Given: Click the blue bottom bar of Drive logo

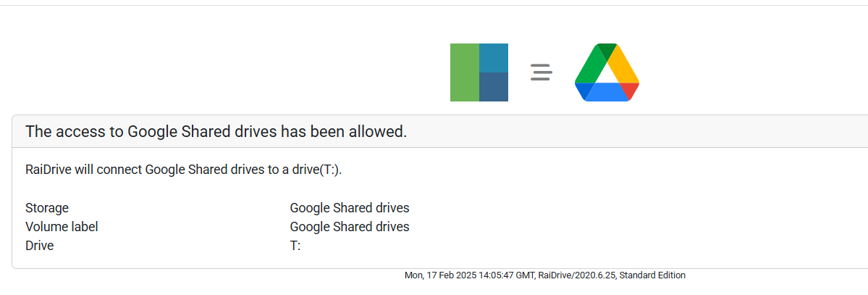Looking at the screenshot, I should tap(607, 92).
